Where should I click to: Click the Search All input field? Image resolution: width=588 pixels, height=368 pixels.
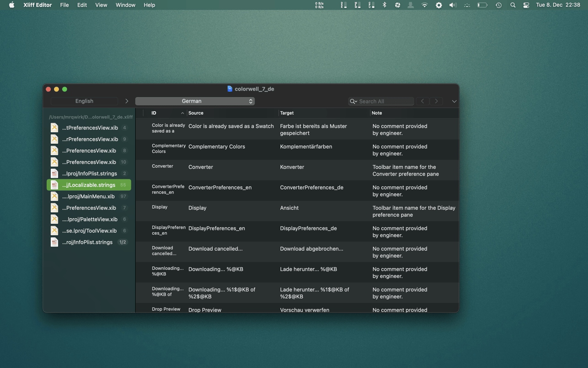click(x=385, y=101)
